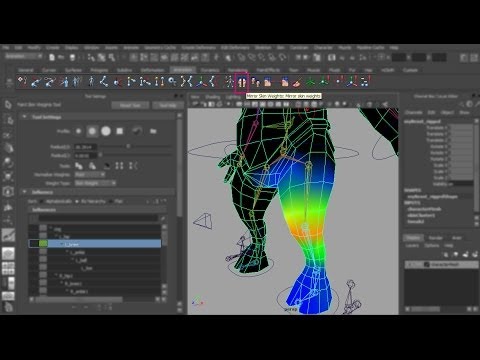Toggle color box for rig influence
Screen dimensions: 480x360
click(x=43, y=228)
